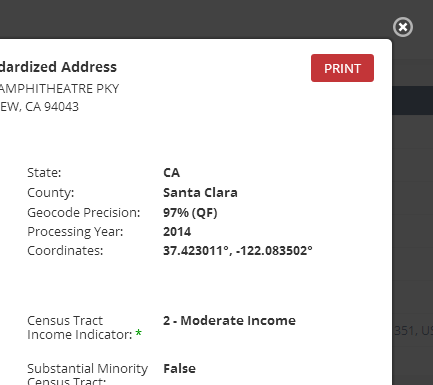Click the Processing Year label
Viewport: 433px width, 385px height.
click(75, 232)
